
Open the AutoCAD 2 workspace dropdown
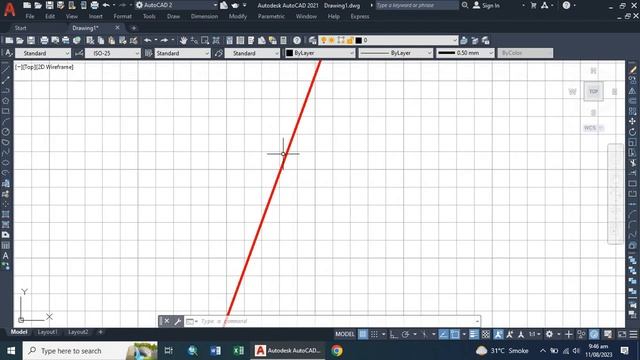(x=176, y=5)
